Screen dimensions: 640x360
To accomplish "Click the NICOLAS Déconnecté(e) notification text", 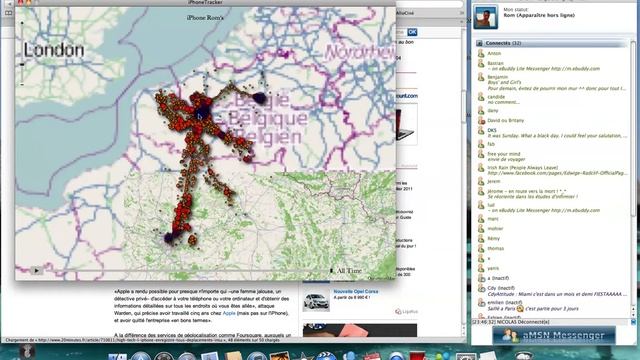I will pyautogui.click(x=511, y=322).
